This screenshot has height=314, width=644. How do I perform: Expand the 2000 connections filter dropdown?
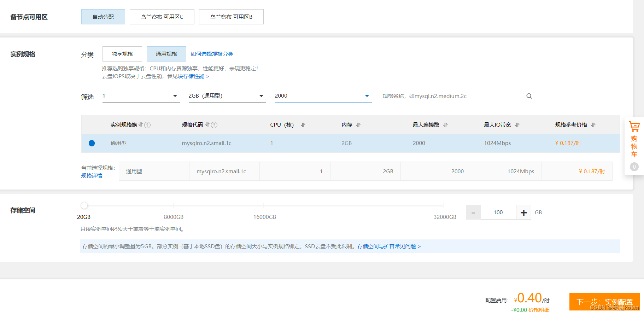click(x=323, y=96)
